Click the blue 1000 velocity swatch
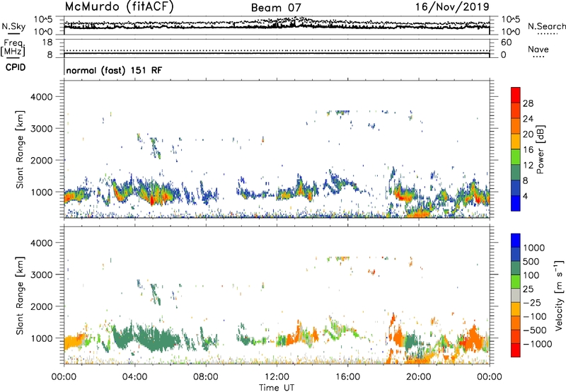The image size is (566, 392). (x=516, y=241)
